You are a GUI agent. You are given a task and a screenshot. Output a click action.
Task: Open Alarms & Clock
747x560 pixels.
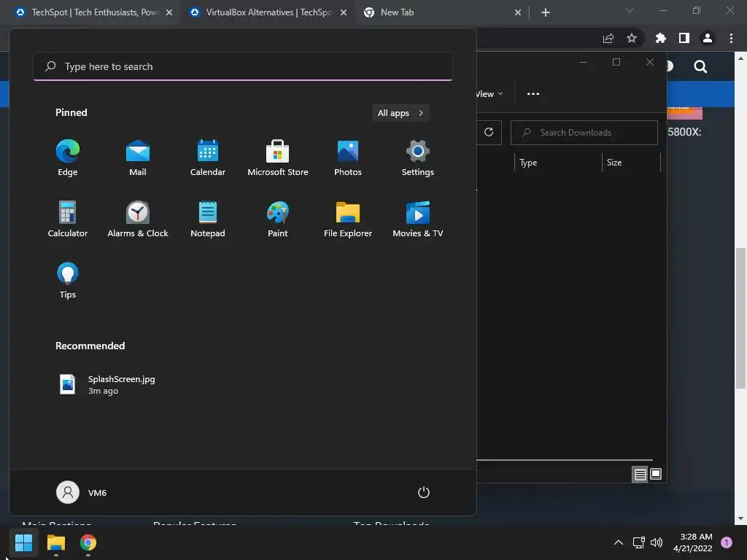pyautogui.click(x=138, y=219)
